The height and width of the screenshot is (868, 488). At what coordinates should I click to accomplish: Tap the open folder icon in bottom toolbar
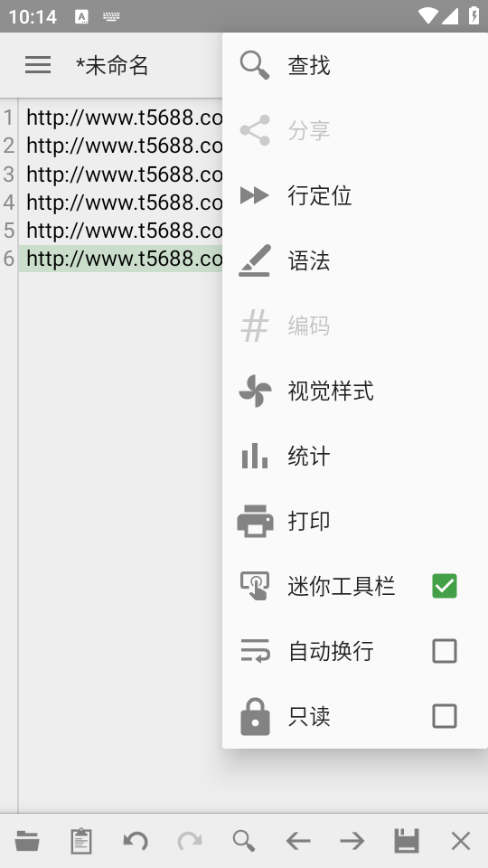(27, 841)
